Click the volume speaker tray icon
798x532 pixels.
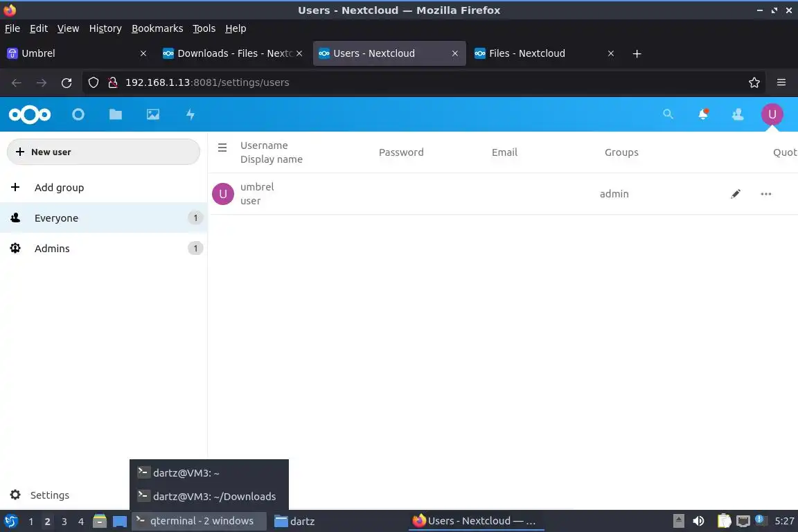tap(698, 521)
